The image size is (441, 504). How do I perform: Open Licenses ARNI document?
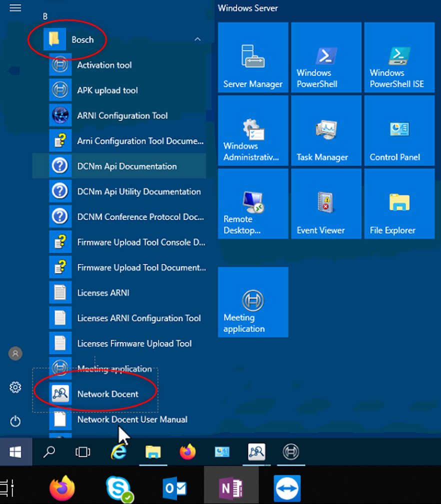[x=103, y=293]
